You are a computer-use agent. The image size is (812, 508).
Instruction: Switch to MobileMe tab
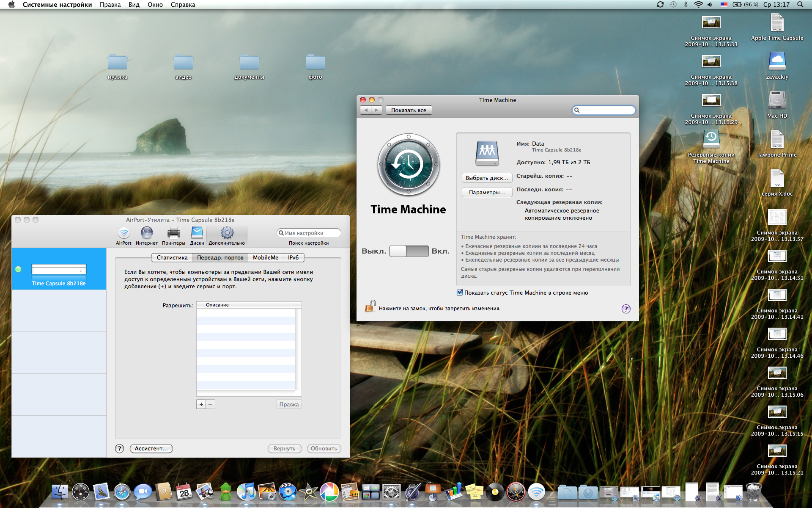click(265, 257)
